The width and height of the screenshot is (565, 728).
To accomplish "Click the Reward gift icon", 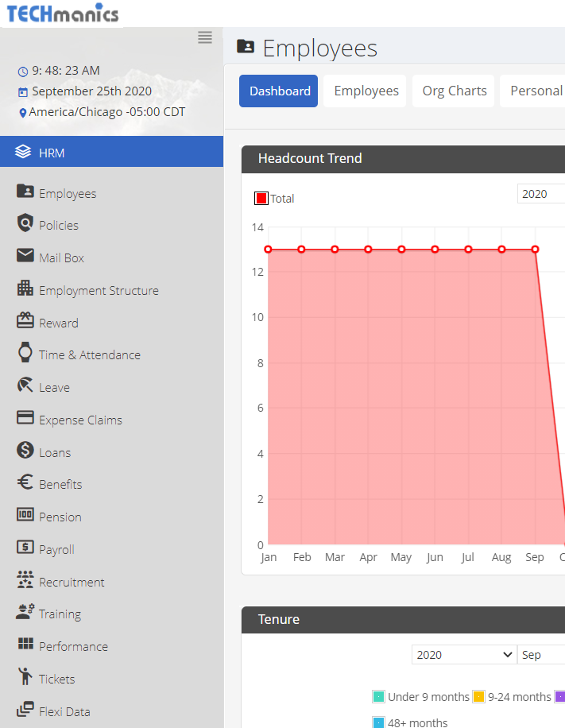I will 25,320.
